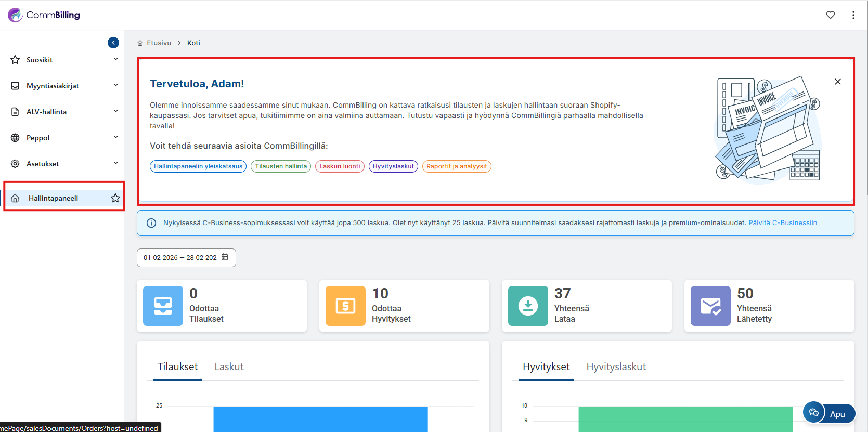This screenshot has width=868, height=432.
Task: Click the date range input field
Action: pos(180,258)
